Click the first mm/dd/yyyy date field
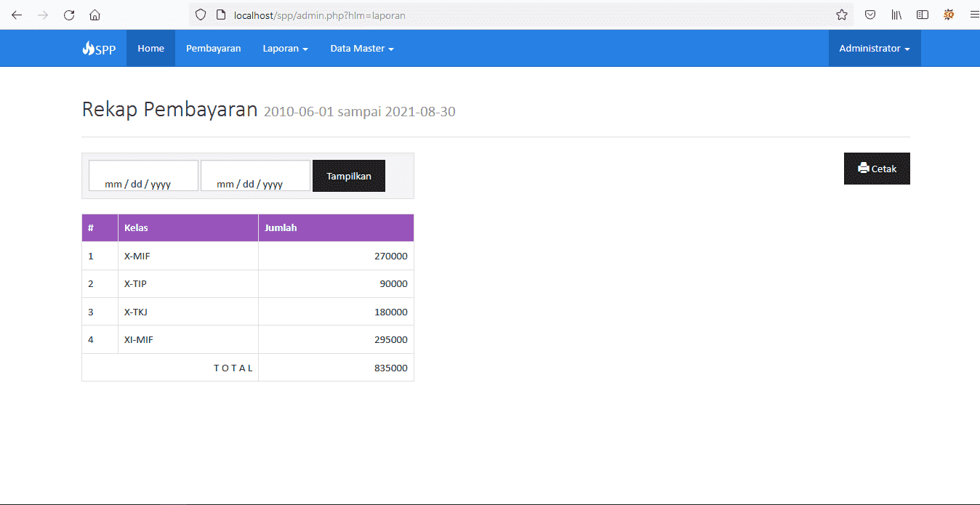This screenshot has height=505, width=980. coord(142,175)
